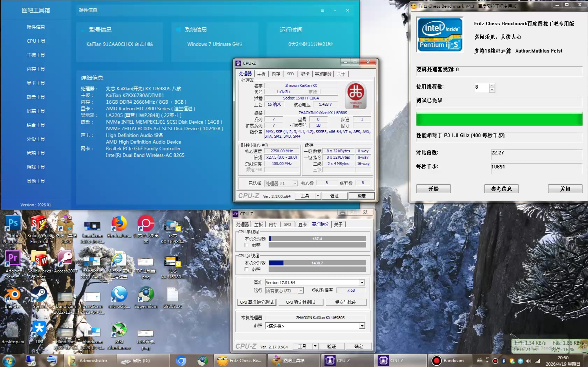Click CPU 单线程 score bar 187.4
Image resolution: width=588 pixels, height=367 pixels.
tap(317, 239)
